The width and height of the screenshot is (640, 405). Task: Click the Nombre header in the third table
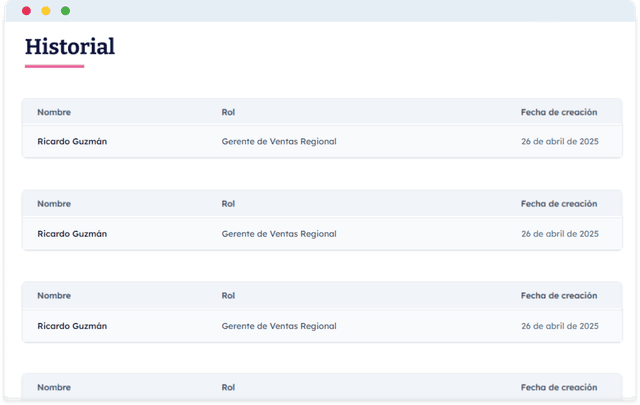[x=54, y=296]
